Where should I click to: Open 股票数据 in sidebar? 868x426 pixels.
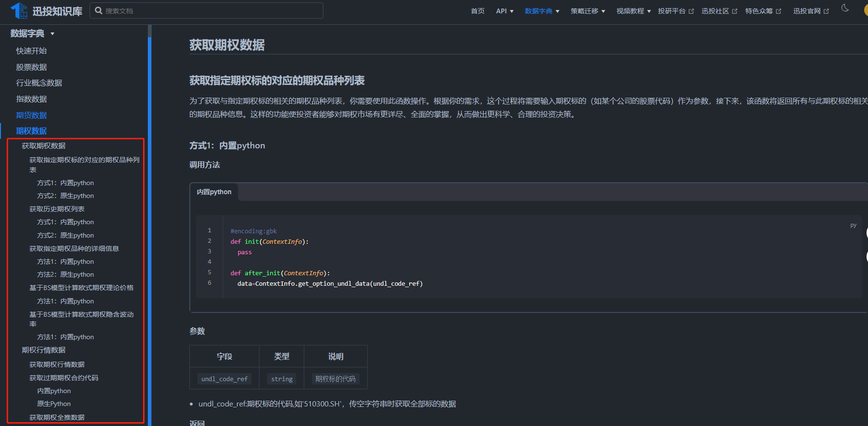coord(31,67)
